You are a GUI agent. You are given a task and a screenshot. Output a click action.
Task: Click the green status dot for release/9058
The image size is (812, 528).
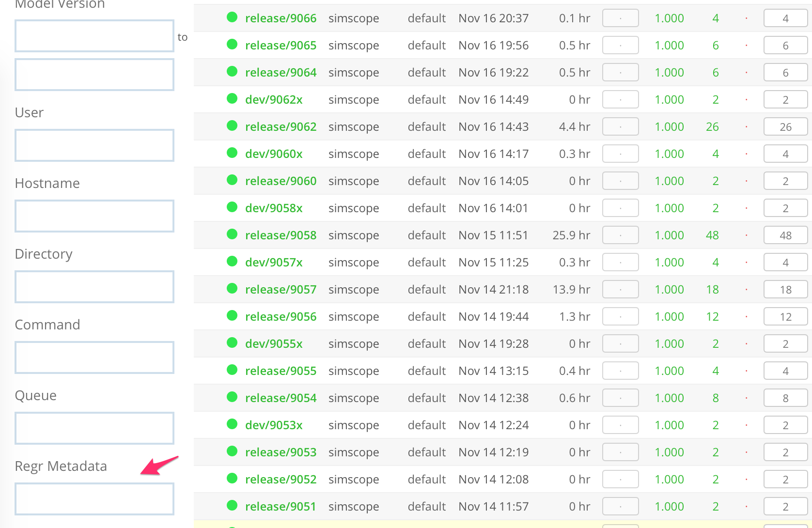tap(232, 234)
